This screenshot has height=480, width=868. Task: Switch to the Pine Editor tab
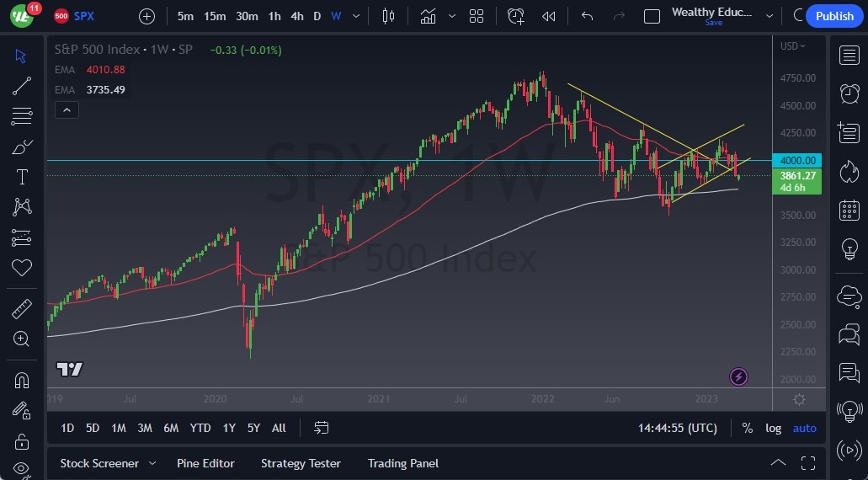tap(205, 463)
